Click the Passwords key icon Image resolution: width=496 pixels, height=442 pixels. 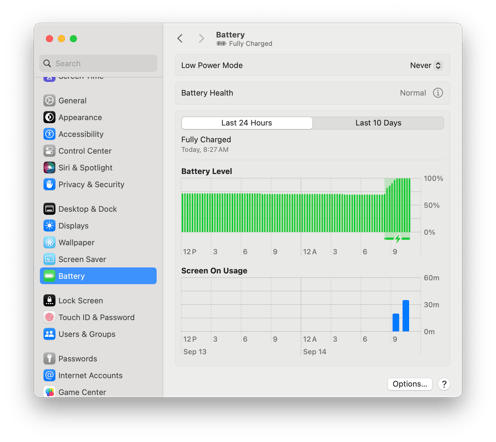[49, 358]
